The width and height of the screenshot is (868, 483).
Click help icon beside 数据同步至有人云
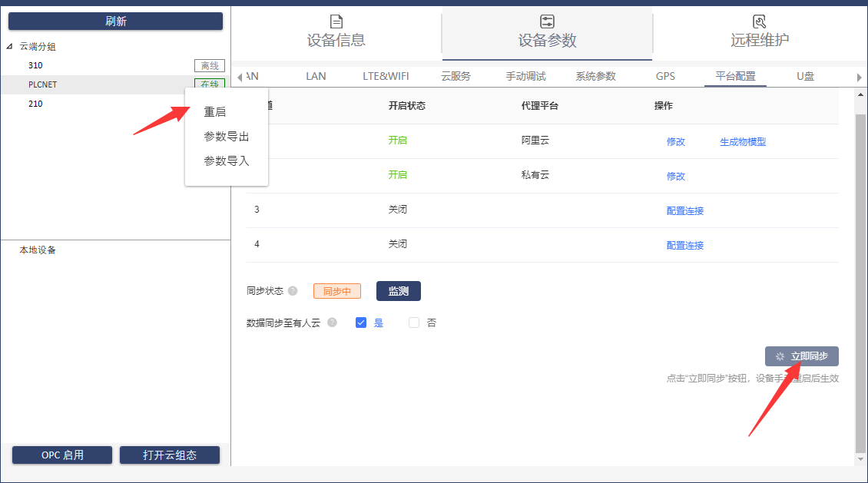tap(332, 323)
